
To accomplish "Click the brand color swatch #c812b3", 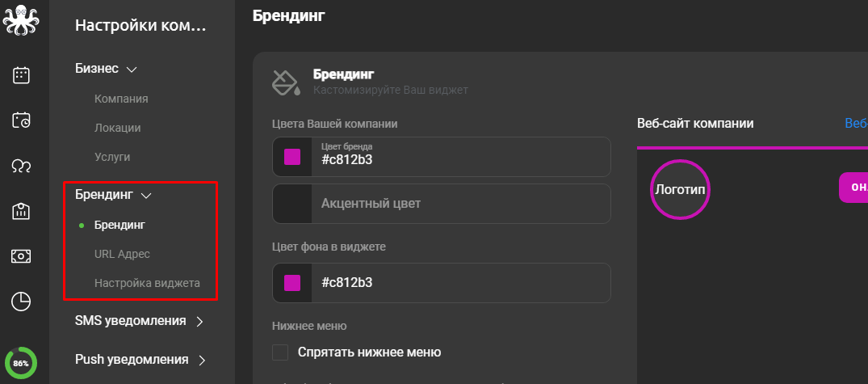I will tap(292, 157).
